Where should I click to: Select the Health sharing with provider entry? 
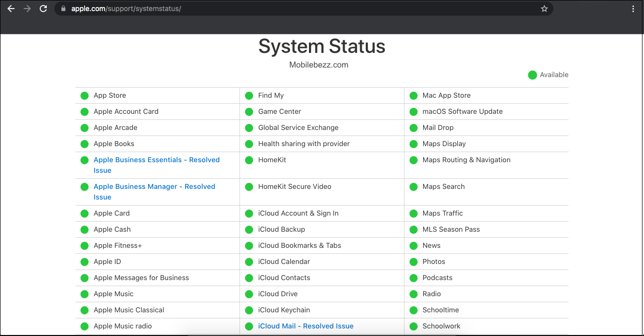[x=304, y=144]
